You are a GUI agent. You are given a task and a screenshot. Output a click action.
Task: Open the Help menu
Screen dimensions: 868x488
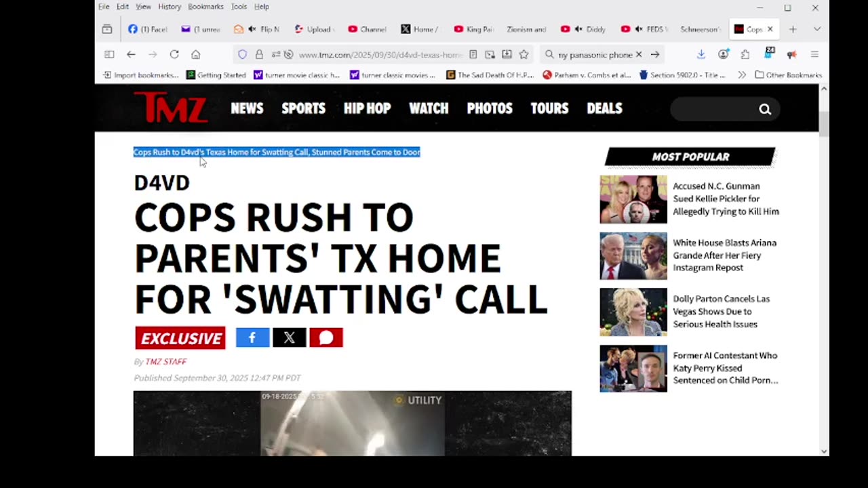[x=262, y=7]
